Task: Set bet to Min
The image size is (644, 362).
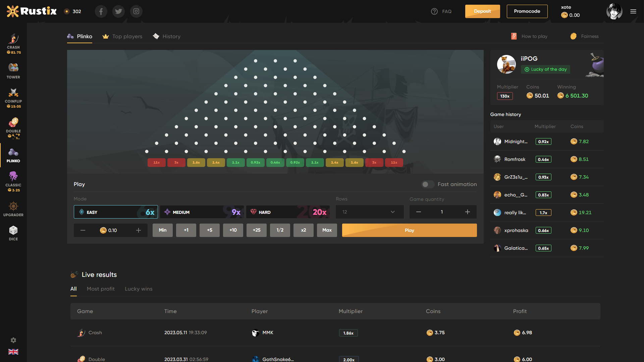Action: click(163, 230)
